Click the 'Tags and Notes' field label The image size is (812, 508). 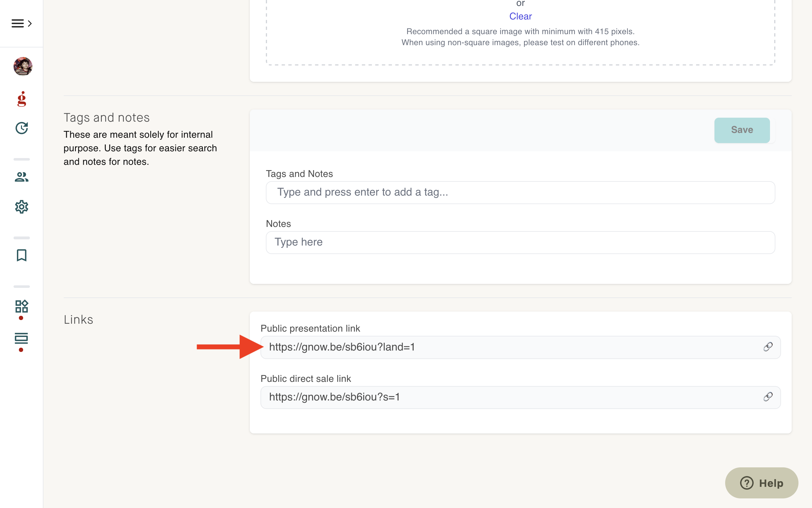tap(299, 174)
